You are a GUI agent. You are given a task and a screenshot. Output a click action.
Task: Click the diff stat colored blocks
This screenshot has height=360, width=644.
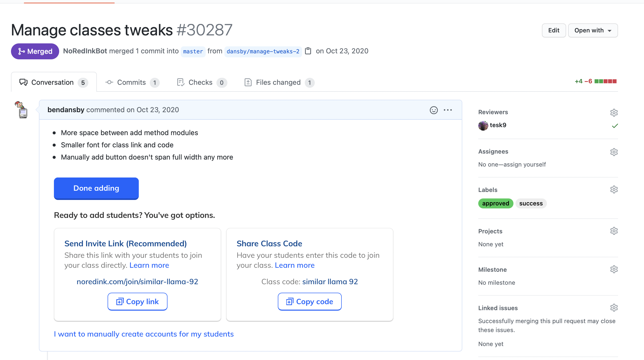click(x=605, y=81)
